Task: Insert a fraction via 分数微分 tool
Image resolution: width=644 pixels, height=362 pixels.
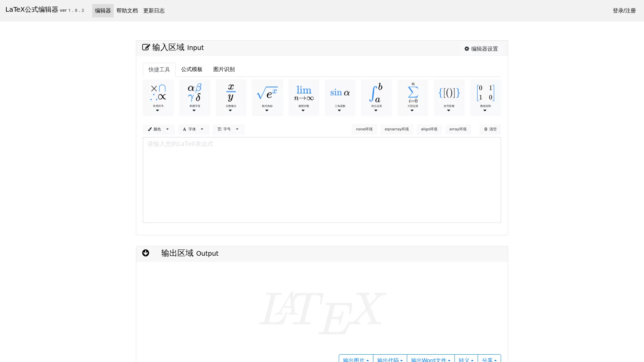Action: point(230,97)
